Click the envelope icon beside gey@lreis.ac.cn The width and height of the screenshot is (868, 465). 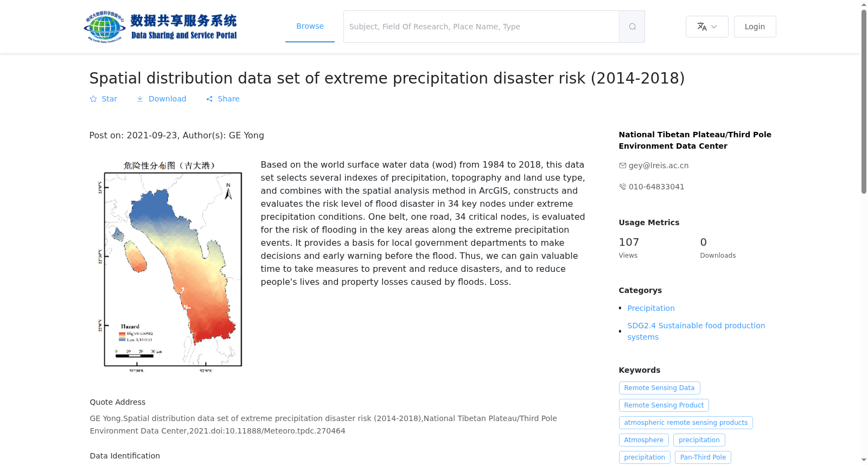click(623, 165)
